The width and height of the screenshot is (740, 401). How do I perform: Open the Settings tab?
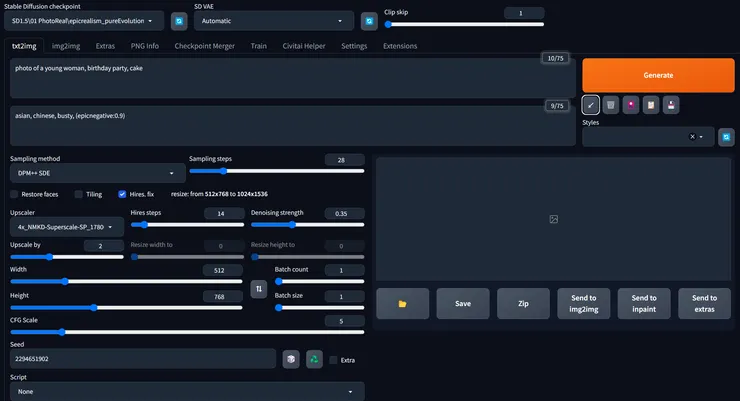pyautogui.click(x=354, y=46)
